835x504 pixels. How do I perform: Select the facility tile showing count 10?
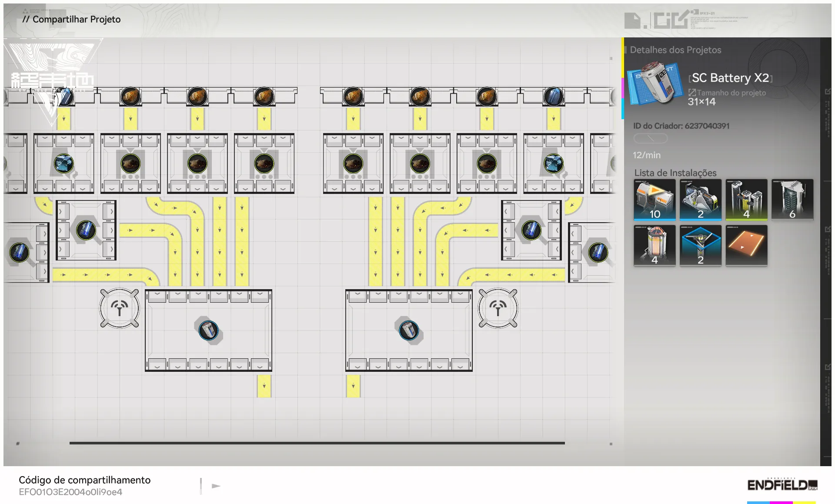point(655,200)
